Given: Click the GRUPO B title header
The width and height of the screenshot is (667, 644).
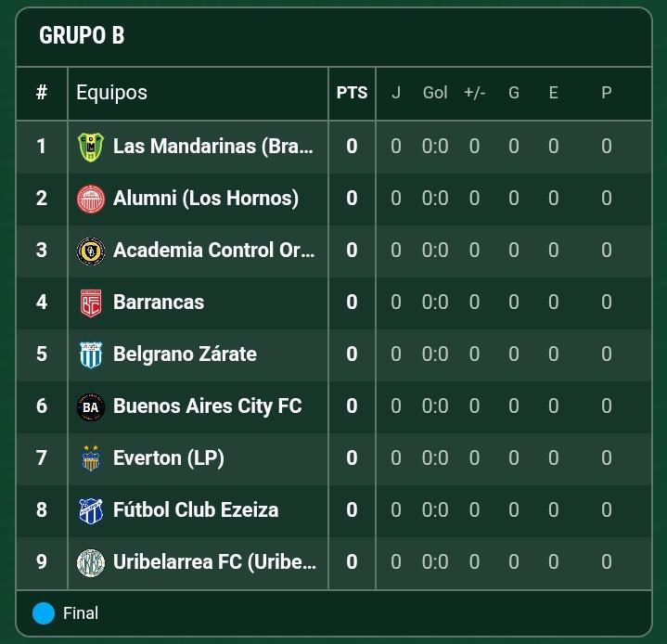Looking at the screenshot, I should click(82, 36).
